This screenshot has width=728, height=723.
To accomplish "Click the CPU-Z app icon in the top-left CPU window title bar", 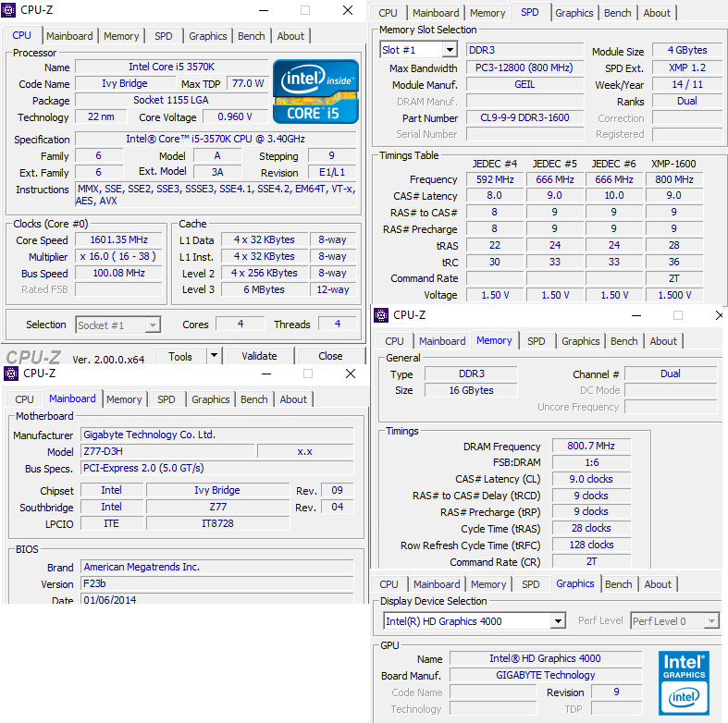I will click(x=8, y=10).
